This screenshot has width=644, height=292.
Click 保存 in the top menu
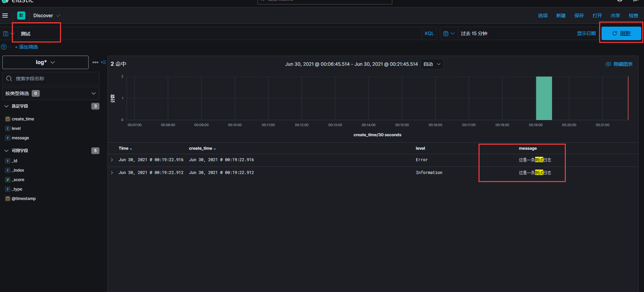pos(579,16)
